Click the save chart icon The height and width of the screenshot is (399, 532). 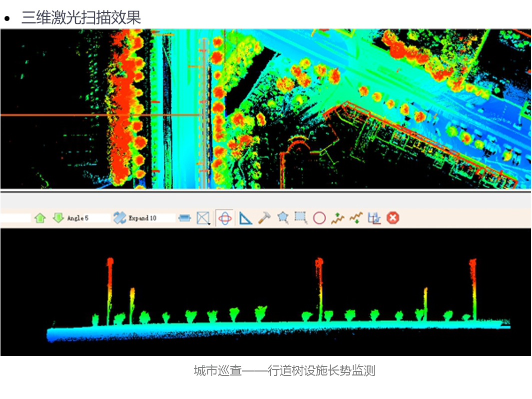[x=374, y=218]
